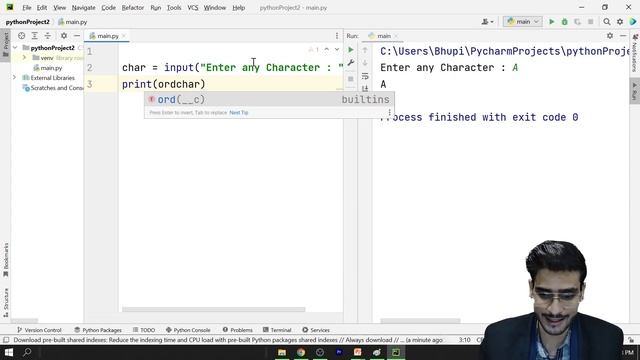640x360 pixels.
Task: Open the Navigate menu
Action: pyautogui.click(x=83, y=8)
